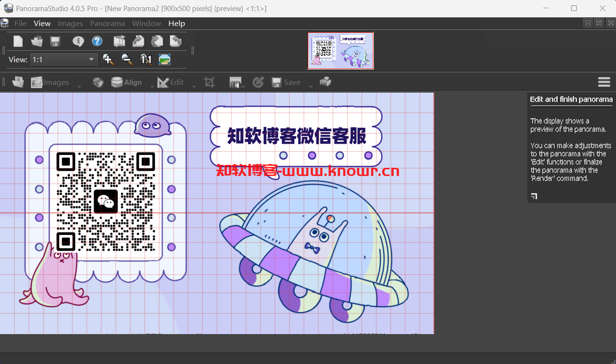Click the circular pen retouch icon
The image size is (616, 364).
pyautogui.click(x=258, y=82)
